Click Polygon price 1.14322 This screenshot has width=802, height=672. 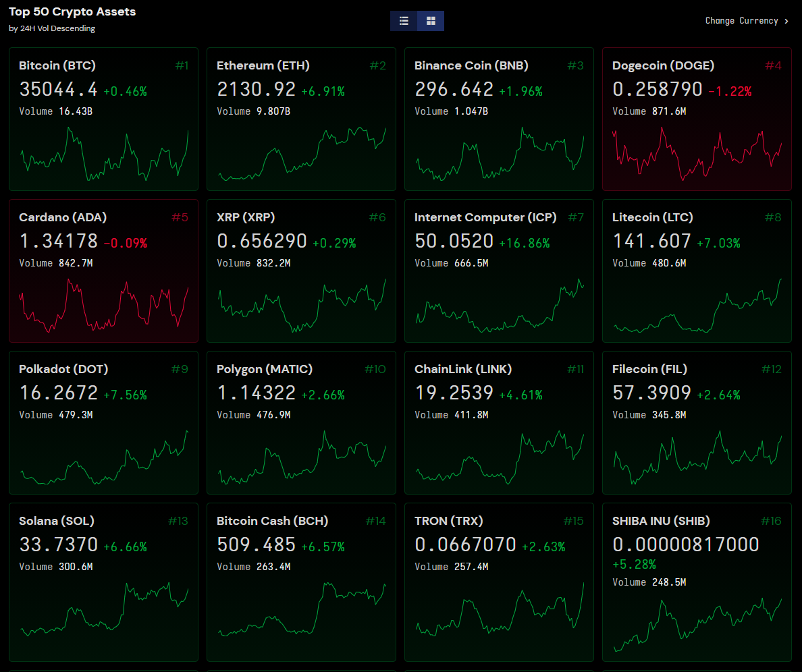pos(257,393)
